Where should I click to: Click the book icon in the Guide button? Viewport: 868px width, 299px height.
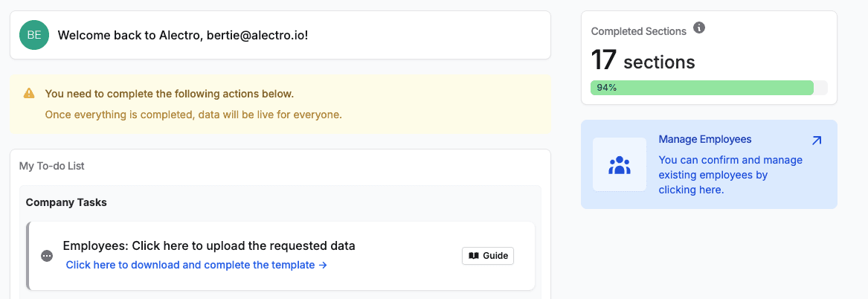474,256
